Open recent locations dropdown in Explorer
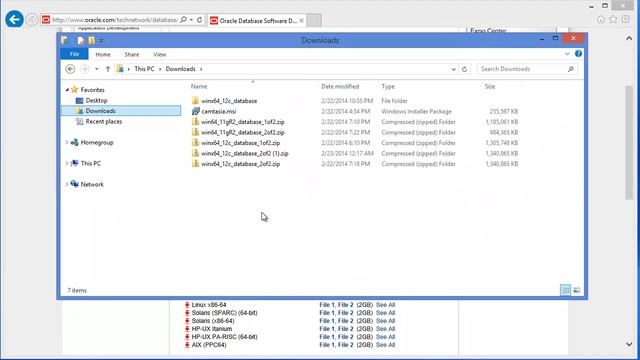 [97, 69]
